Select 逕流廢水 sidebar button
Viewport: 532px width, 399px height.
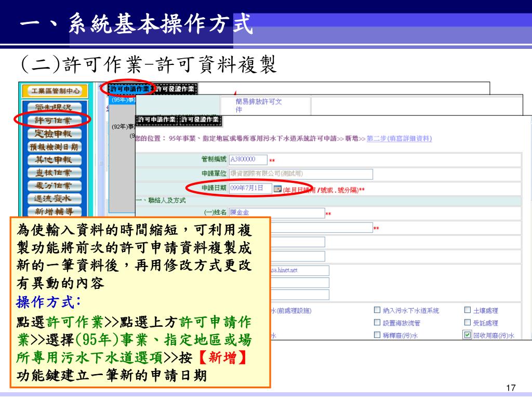[x=54, y=198]
